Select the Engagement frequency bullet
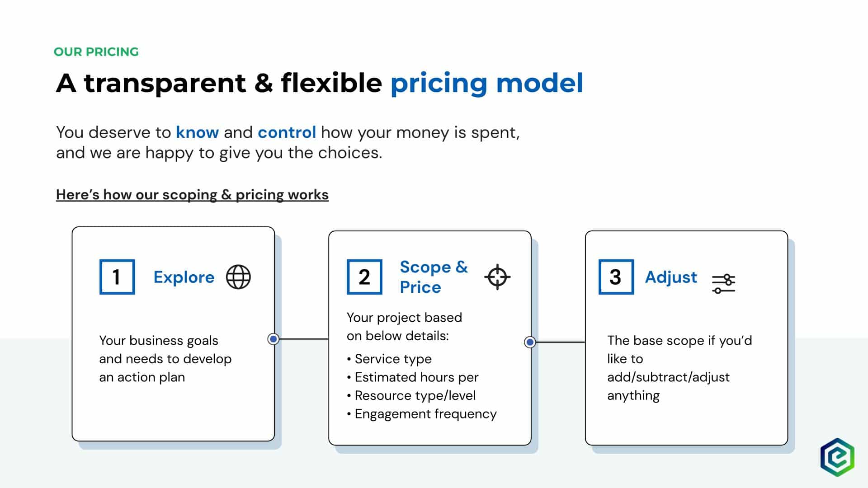Image resolution: width=868 pixels, height=488 pixels. coord(422,414)
